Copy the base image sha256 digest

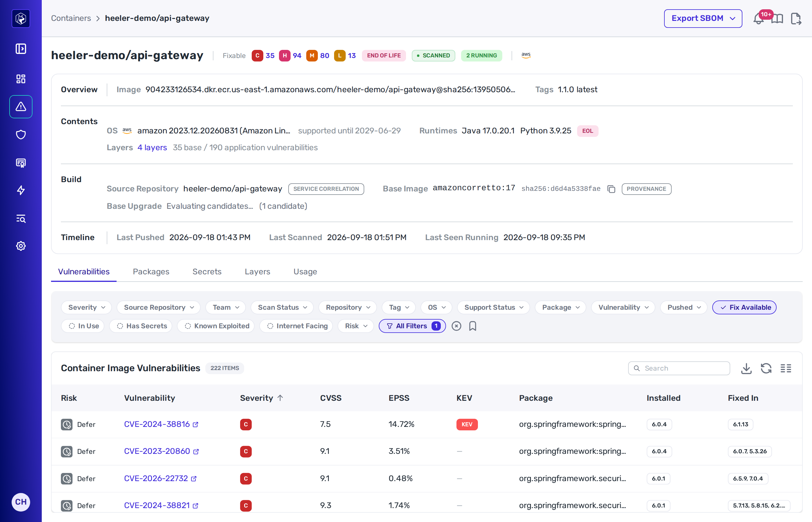click(x=611, y=189)
